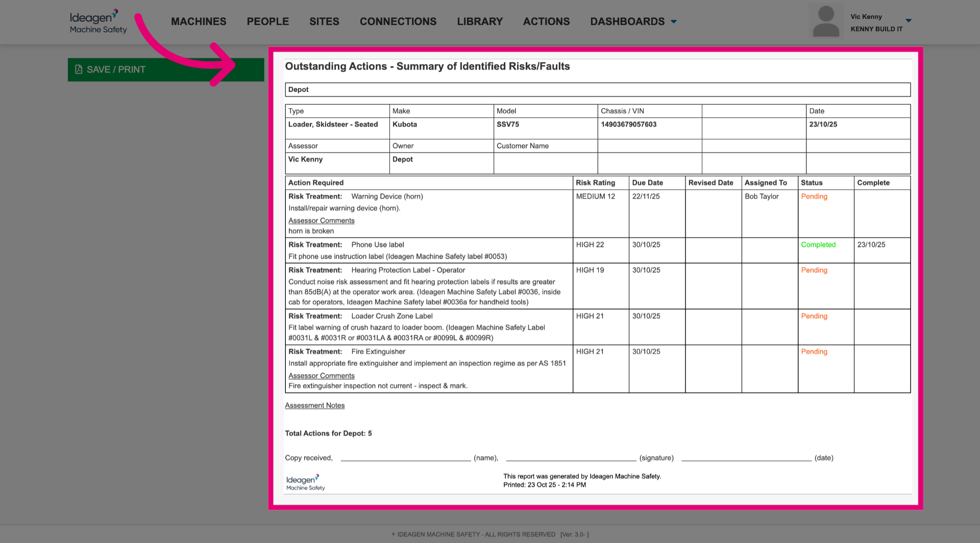
Task: Click the Completed status for Phone Use label
Action: point(818,245)
